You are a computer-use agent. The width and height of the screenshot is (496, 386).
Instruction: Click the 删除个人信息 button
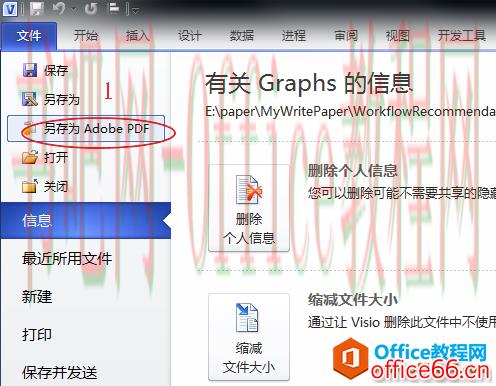(249, 208)
